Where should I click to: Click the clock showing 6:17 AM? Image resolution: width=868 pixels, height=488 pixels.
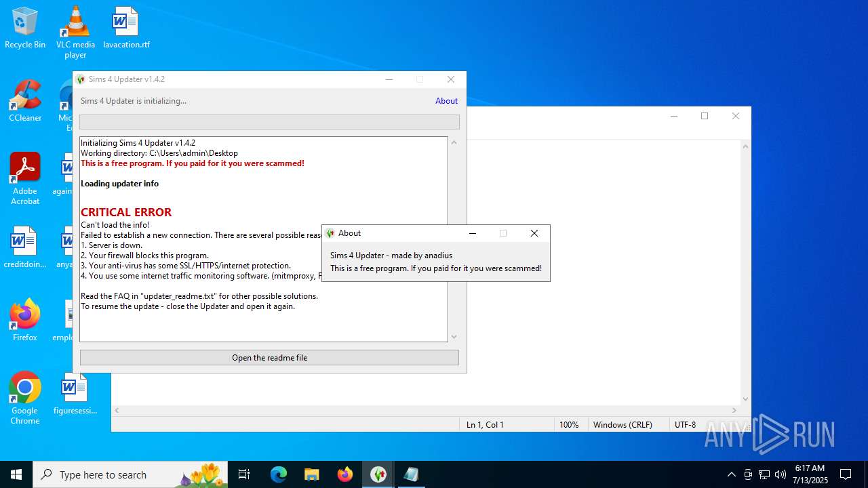[x=811, y=474]
